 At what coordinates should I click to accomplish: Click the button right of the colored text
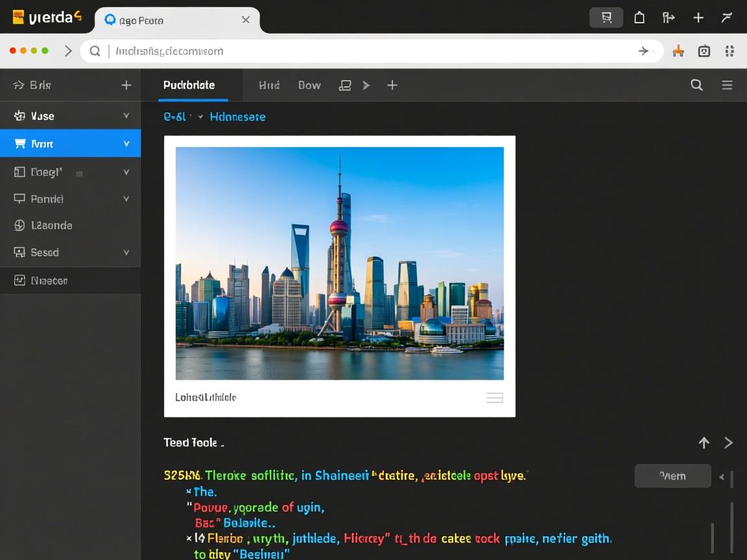pyautogui.click(x=672, y=476)
